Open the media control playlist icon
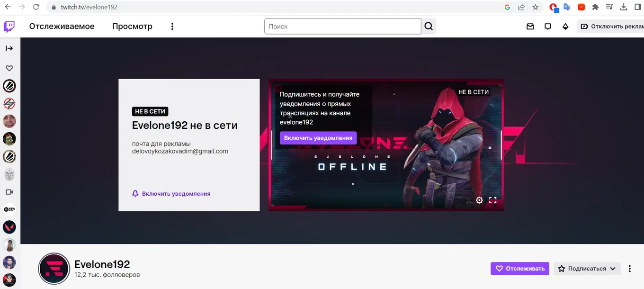Viewport: 644px width, 289px height. click(609, 7)
